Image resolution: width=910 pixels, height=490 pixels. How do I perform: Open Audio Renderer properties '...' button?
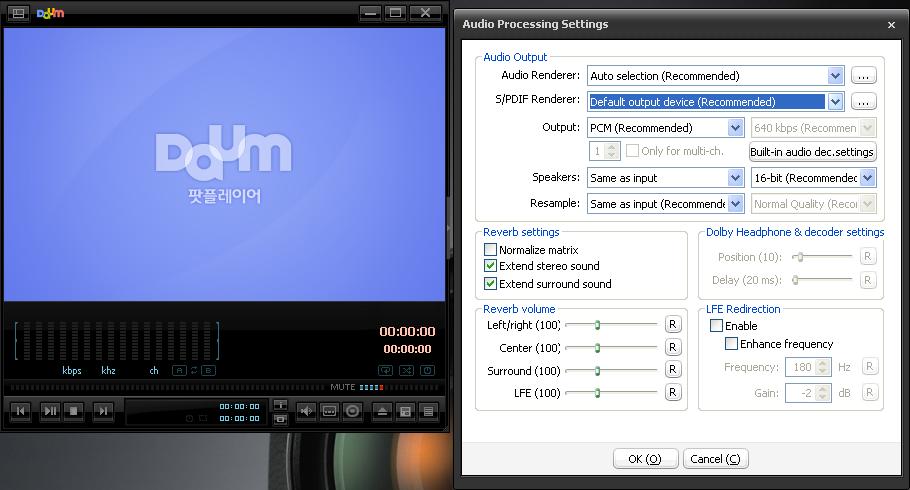864,76
